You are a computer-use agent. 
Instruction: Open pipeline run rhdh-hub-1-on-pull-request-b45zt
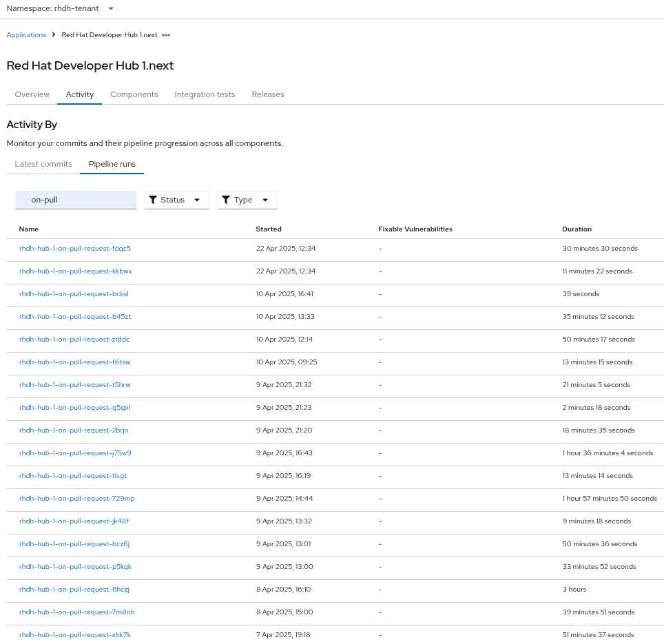pyautogui.click(x=75, y=317)
